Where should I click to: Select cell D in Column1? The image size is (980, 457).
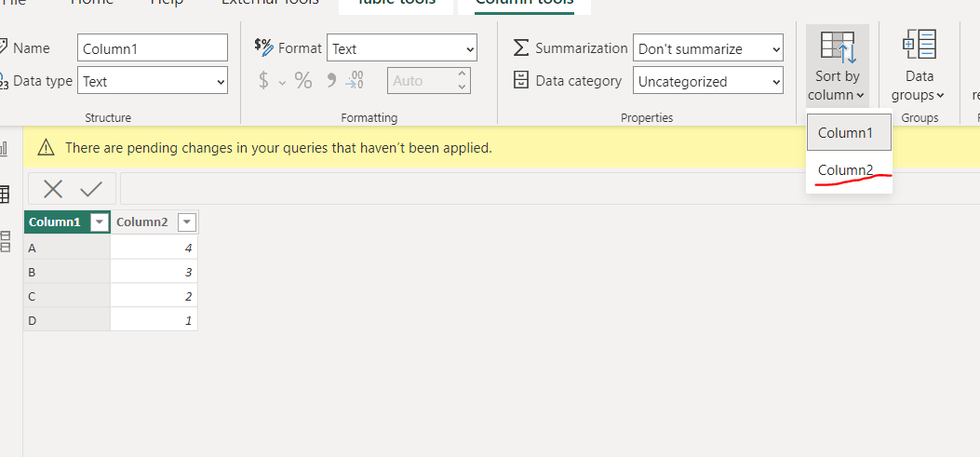(x=67, y=321)
